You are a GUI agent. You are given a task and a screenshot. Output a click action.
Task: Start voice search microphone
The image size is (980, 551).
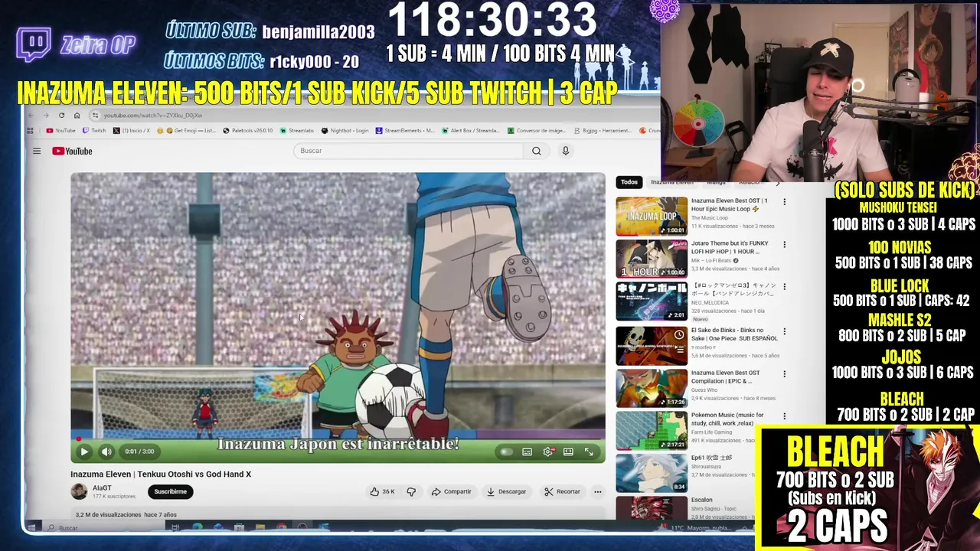(566, 151)
